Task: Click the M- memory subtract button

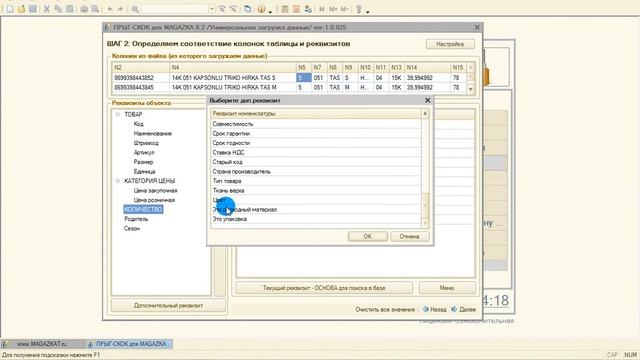Action: click(344, 9)
